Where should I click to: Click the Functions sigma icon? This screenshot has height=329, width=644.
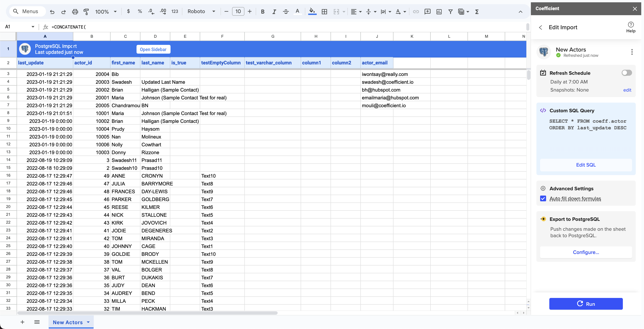(x=477, y=12)
